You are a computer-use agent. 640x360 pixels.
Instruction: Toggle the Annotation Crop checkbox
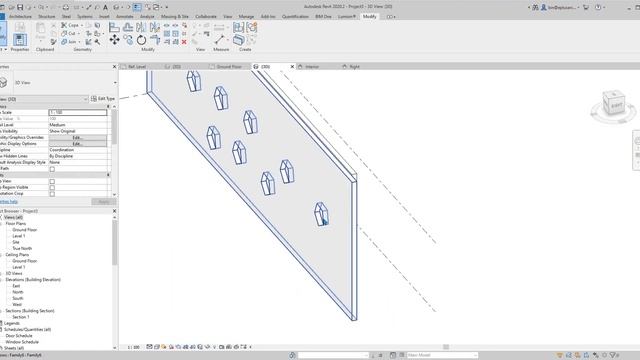(52, 194)
